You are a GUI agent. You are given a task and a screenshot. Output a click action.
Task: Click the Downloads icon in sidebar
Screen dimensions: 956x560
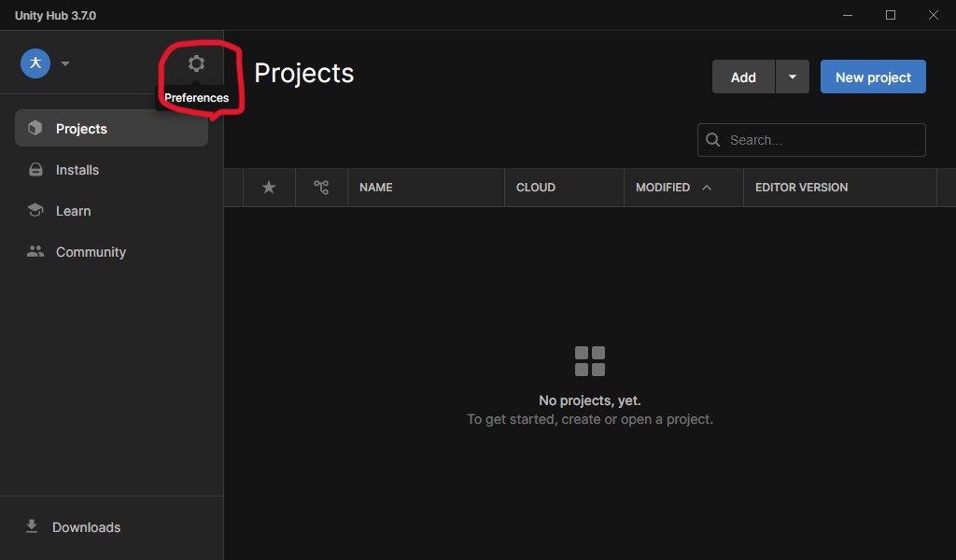(x=32, y=526)
